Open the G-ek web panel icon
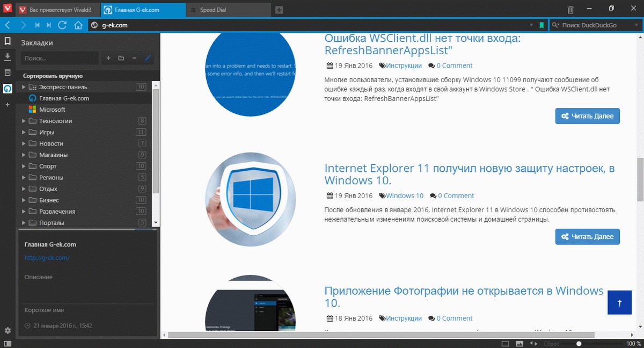Screen dimensions: 644x348 [x=8, y=89]
